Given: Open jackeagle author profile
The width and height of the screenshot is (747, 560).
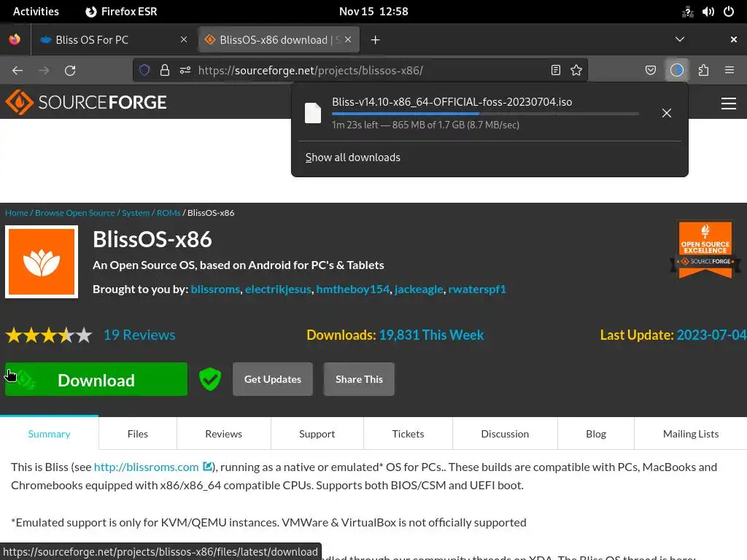Looking at the screenshot, I should point(419,289).
